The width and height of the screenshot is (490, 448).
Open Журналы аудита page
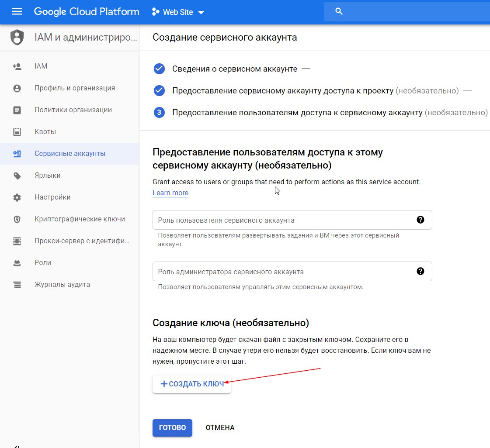point(70,285)
